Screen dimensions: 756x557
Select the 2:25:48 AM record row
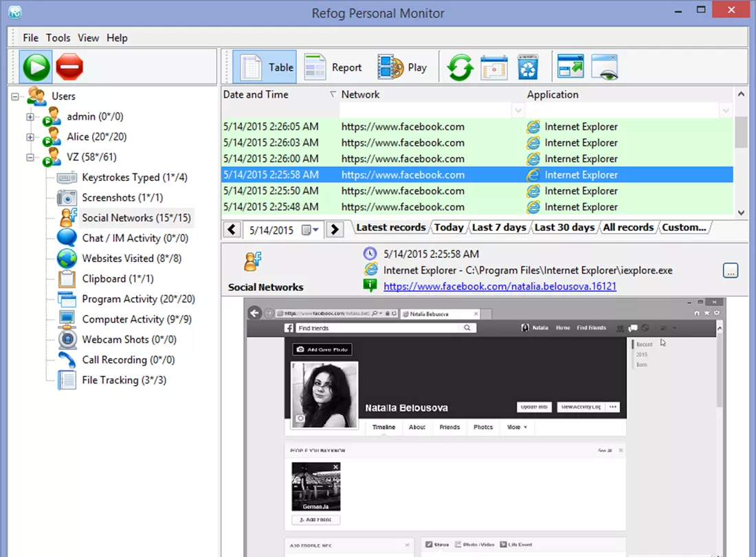478,207
